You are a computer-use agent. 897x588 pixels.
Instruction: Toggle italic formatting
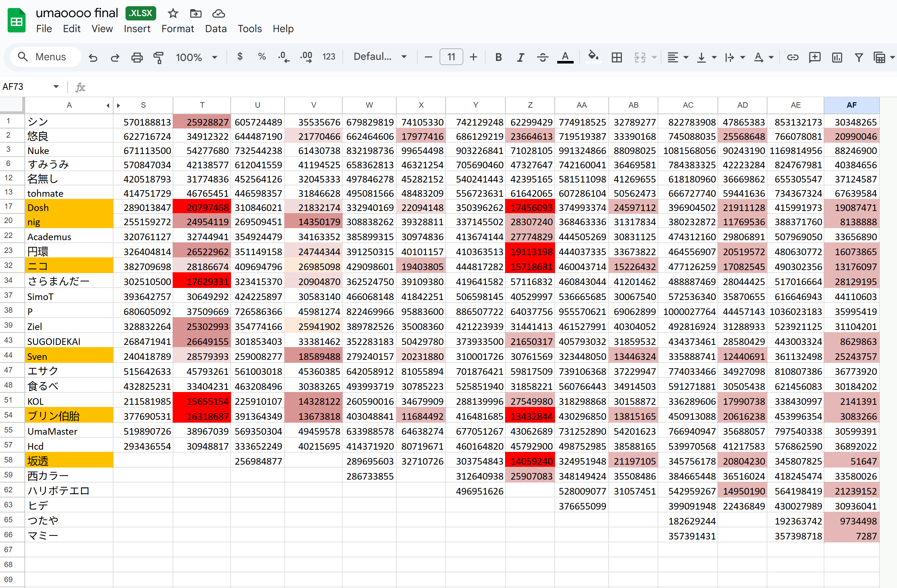click(520, 57)
